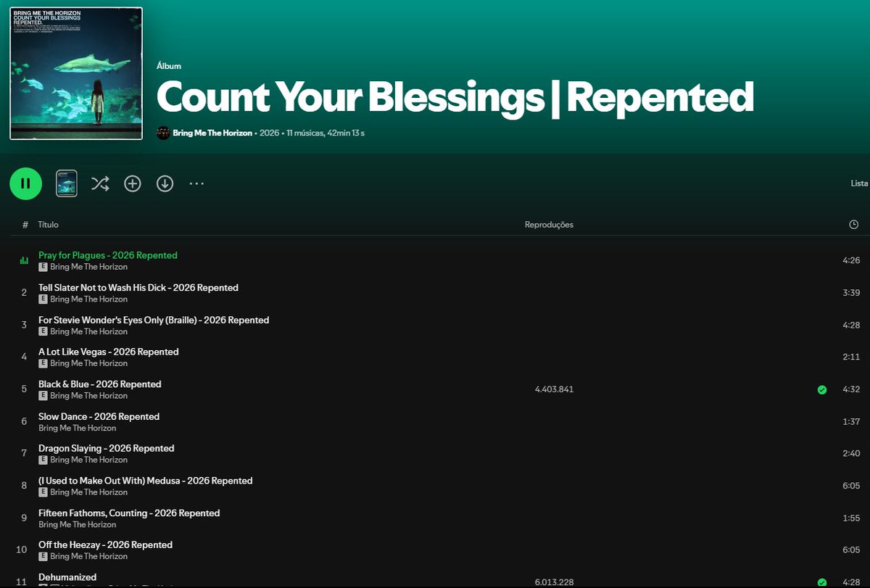Open artist link under Pray for Plagues
The width and height of the screenshot is (870, 588).
(89, 267)
